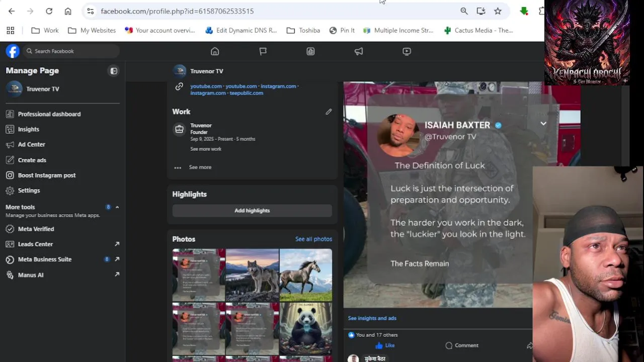Open Professional dashboard
644x362 pixels.
coord(62,114)
